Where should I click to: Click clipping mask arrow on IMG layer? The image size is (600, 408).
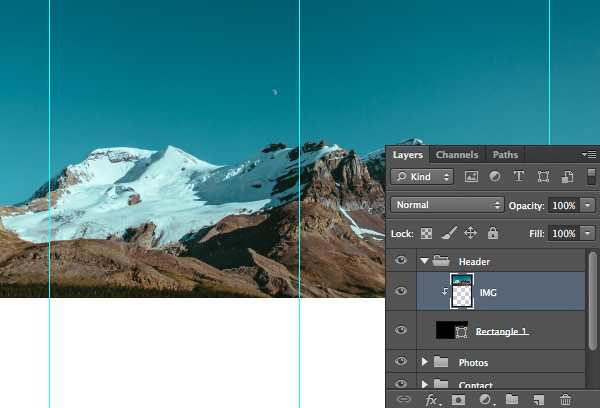[x=445, y=292]
